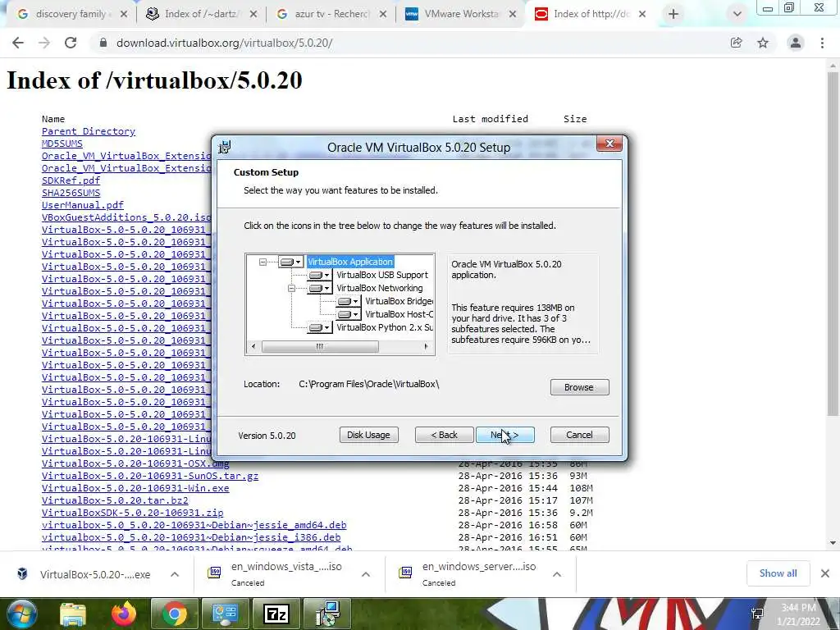840x630 pixels.
Task: Select VirtualBox Python 2.x tree item
Action: pos(385,327)
